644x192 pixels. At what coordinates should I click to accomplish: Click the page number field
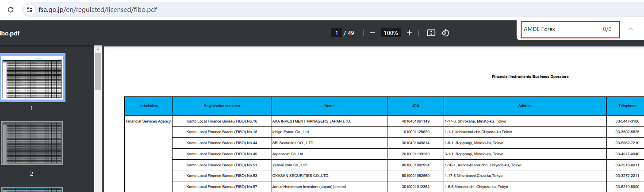[337, 33]
